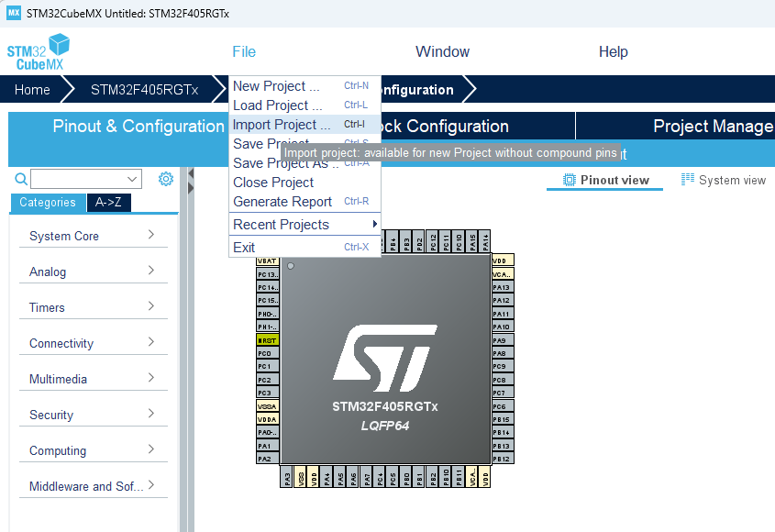Click the search magnifier icon
The width and height of the screenshot is (775, 532).
21,179
